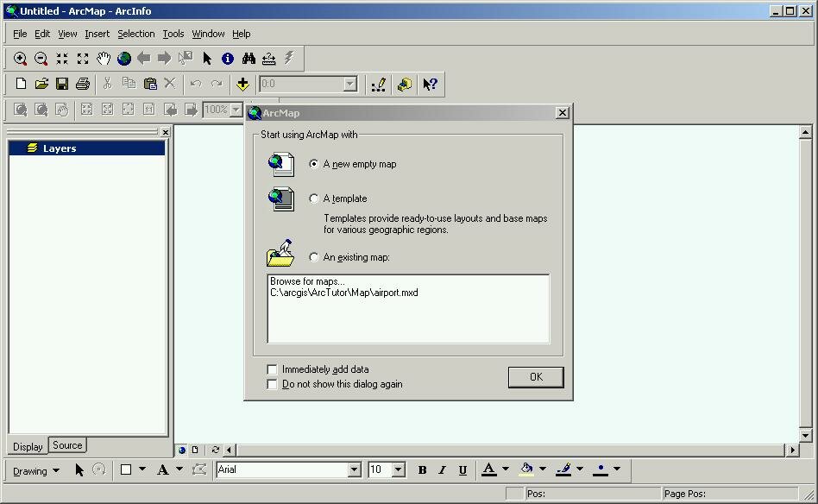Open the font color dropdown arrow

[x=505, y=469]
